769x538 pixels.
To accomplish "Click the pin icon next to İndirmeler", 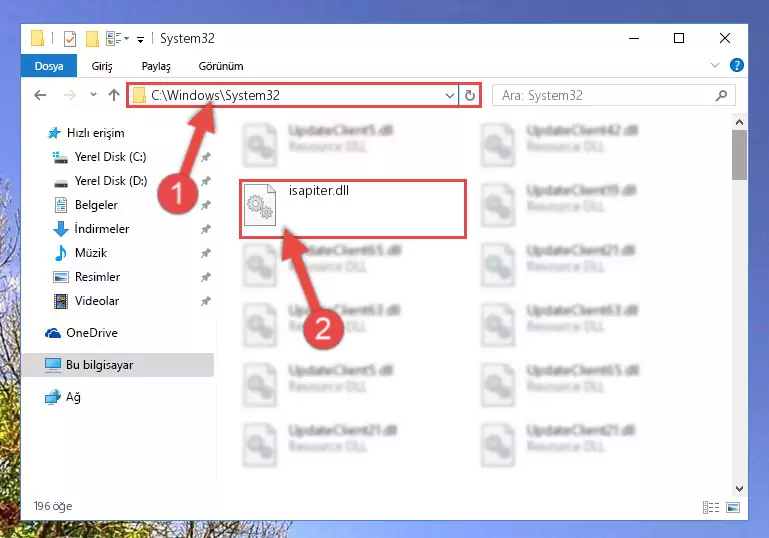I will point(205,229).
